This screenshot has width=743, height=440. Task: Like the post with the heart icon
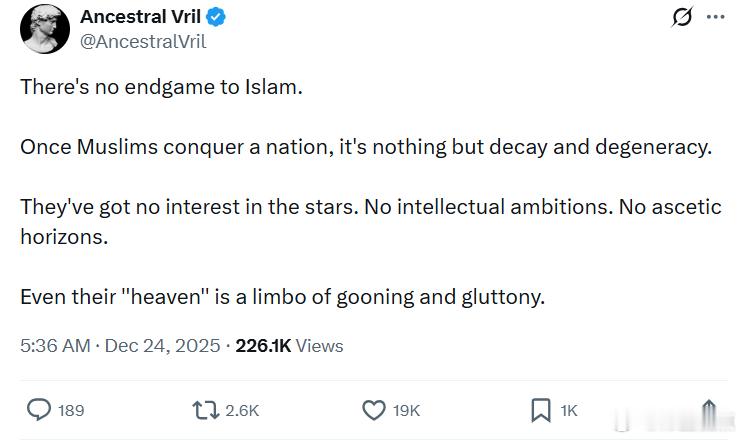pos(373,410)
